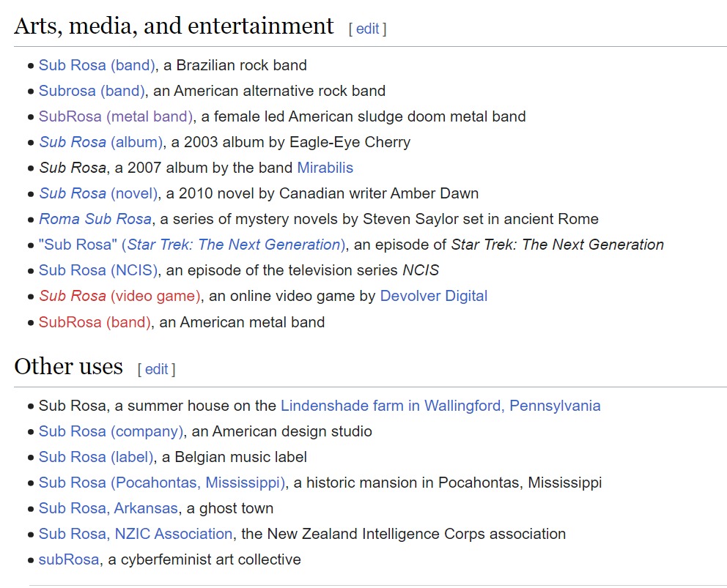
Task: Open Sub Rosa (company) link
Action: [x=111, y=431]
